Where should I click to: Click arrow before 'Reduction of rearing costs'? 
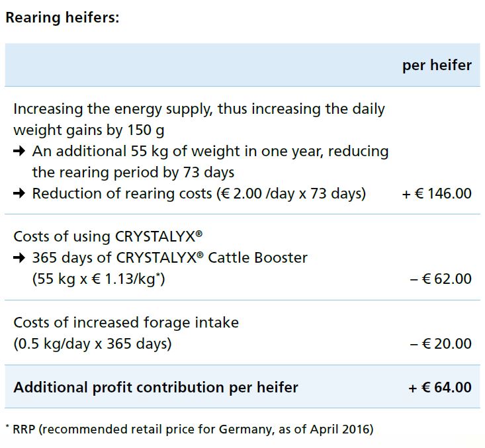pos(19,193)
